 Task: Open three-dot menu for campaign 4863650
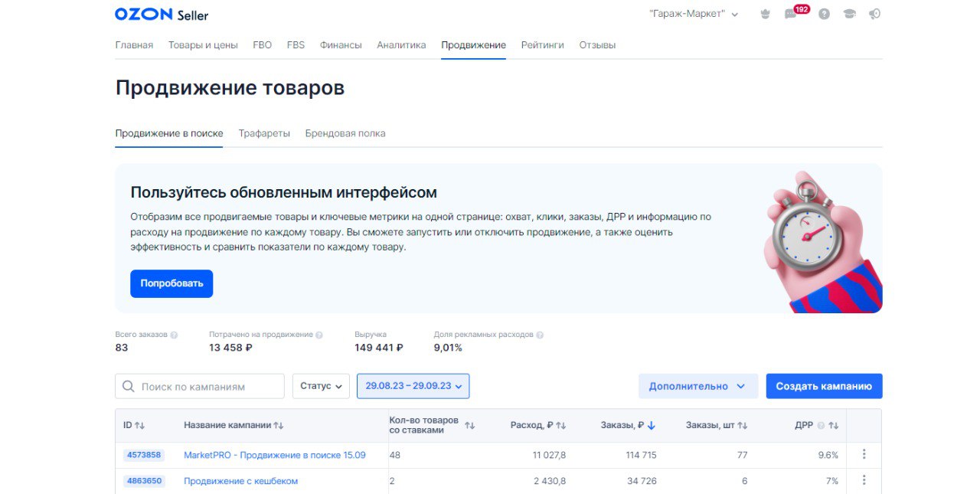[x=864, y=480]
